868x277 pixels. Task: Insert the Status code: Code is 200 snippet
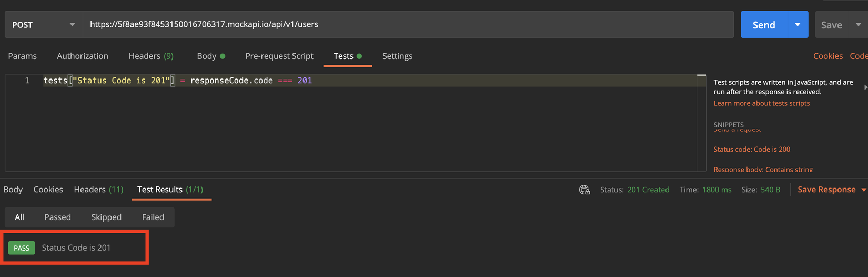click(752, 150)
